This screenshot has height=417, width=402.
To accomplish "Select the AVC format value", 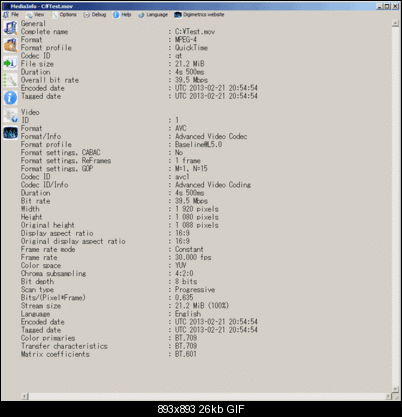I will (181, 128).
